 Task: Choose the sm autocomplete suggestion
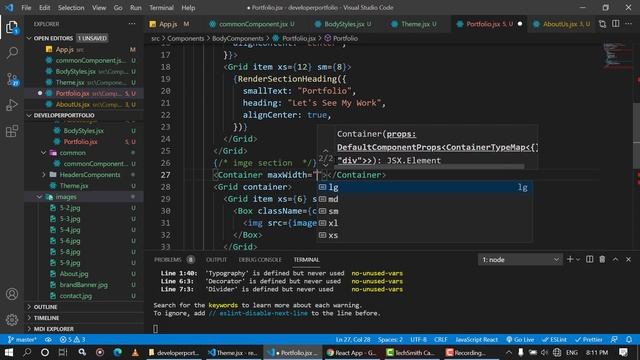point(424,211)
